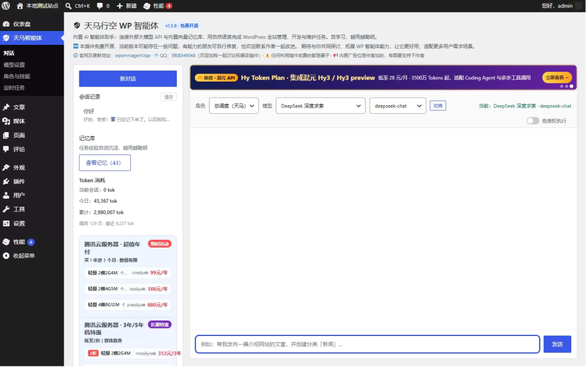Click the 长期特惠 badge
Viewport: 588px width, 367px height.
160,324
